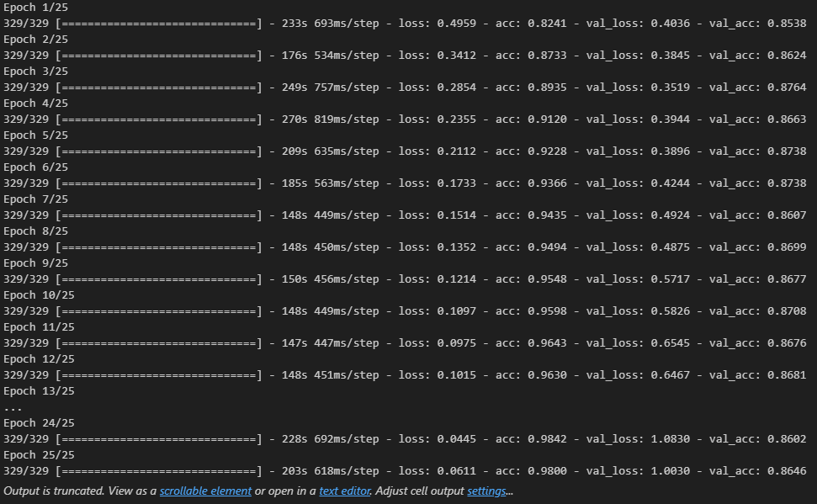
Task: Click the '147s 447ms/step' timing text
Action: (331, 343)
